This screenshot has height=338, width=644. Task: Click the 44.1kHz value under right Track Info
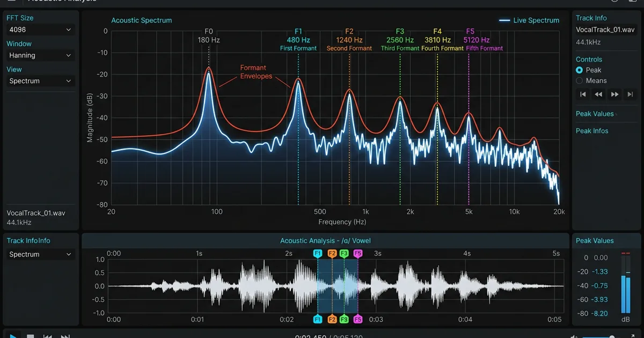(x=588, y=42)
